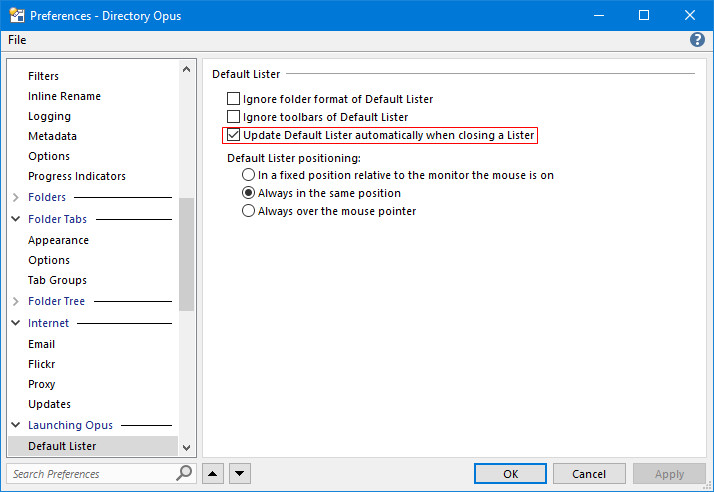Close the Preferences window

689,15
